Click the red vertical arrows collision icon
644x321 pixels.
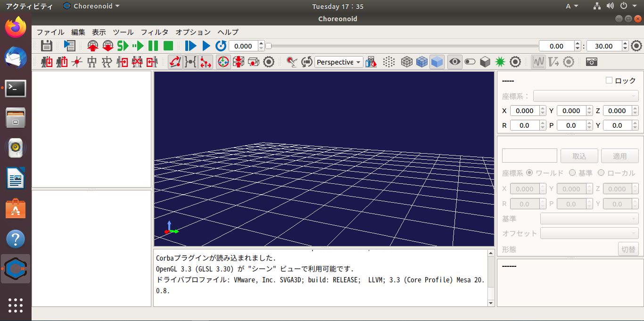click(239, 62)
